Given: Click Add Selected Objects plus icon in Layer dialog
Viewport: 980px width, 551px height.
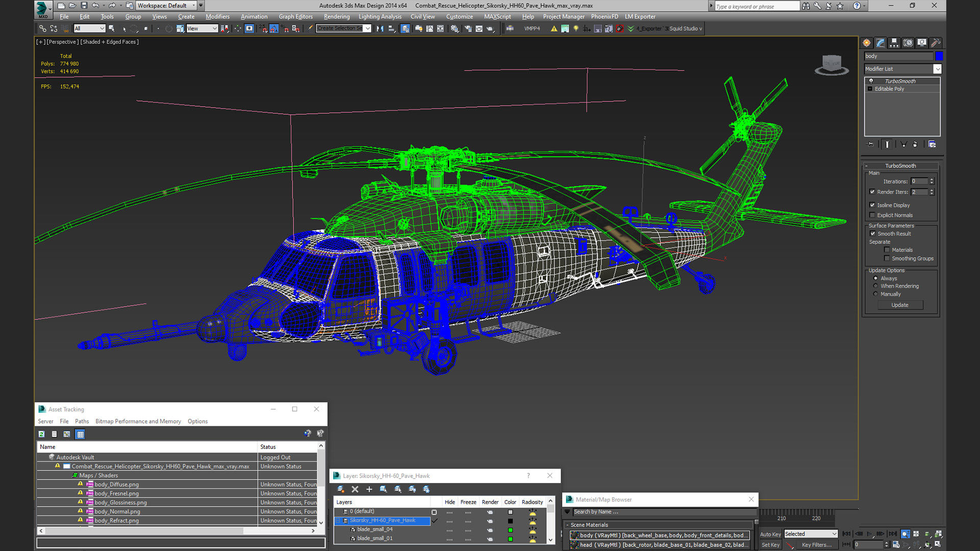Looking at the screenshot, I should tap(369, 489).
